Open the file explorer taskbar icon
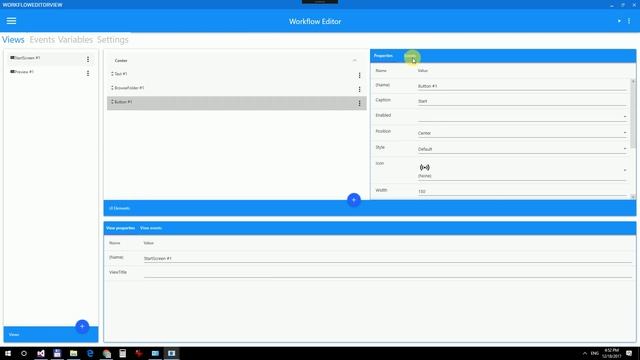This screenshot has height=360, width=640. pos(73,353)
